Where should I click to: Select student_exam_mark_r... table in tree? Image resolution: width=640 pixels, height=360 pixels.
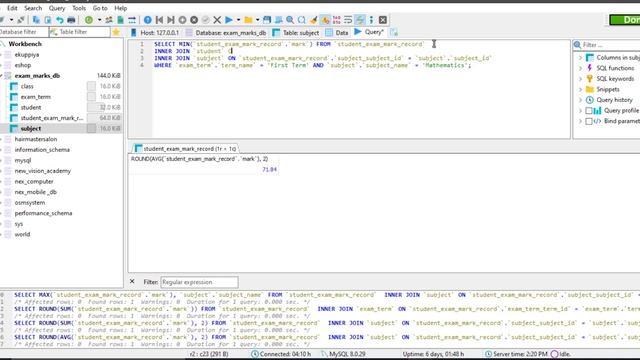pyautogui.click(x=51, y=118)
